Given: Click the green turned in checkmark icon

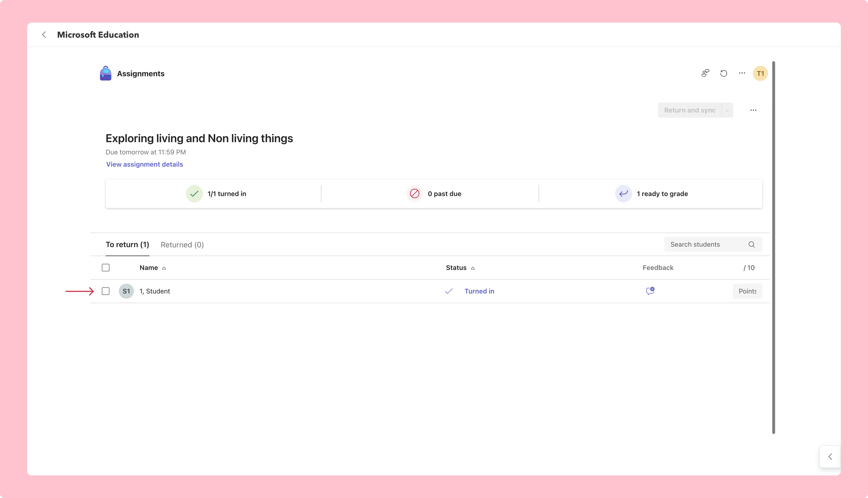Looking at the screenshot, I should 194,194.
